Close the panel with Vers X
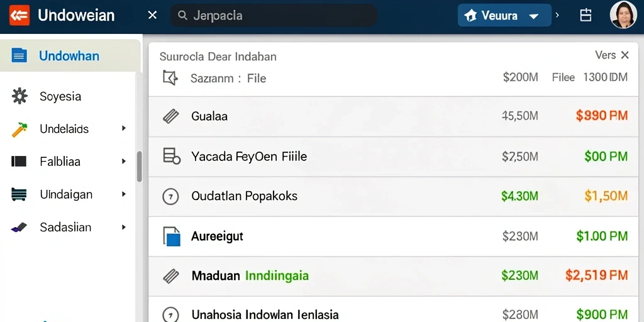This screenshot has height=322, width=644. [625, 55]
